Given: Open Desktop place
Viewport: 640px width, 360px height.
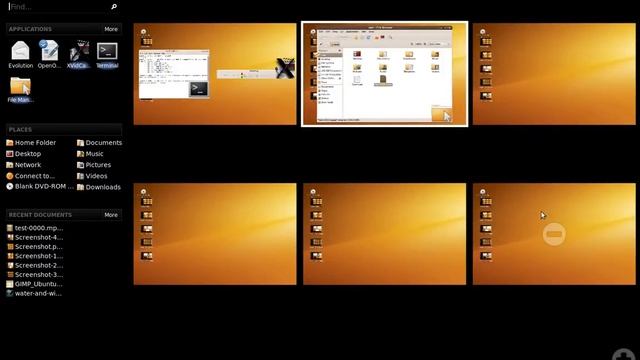Looking at the screenshot, I should coord(24,154).
